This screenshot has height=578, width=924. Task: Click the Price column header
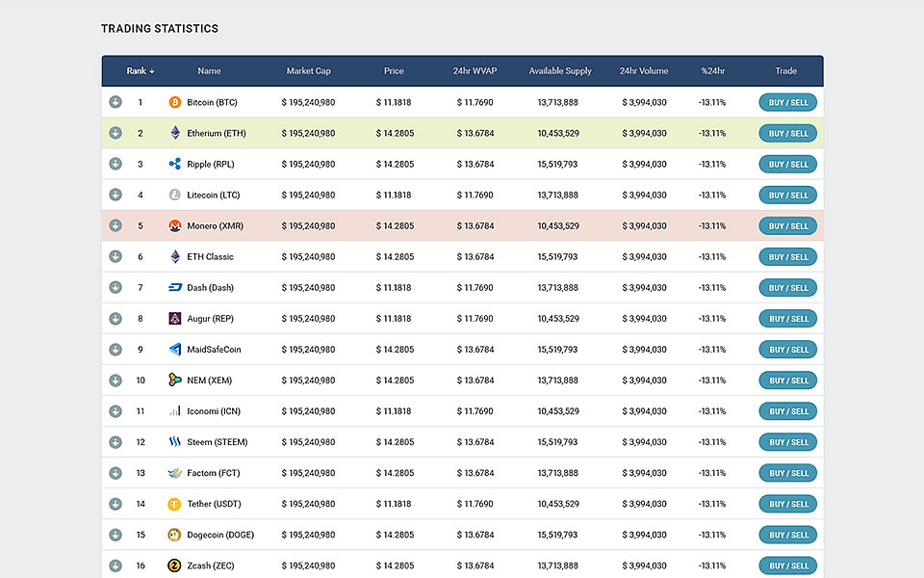tap(394, 71)
